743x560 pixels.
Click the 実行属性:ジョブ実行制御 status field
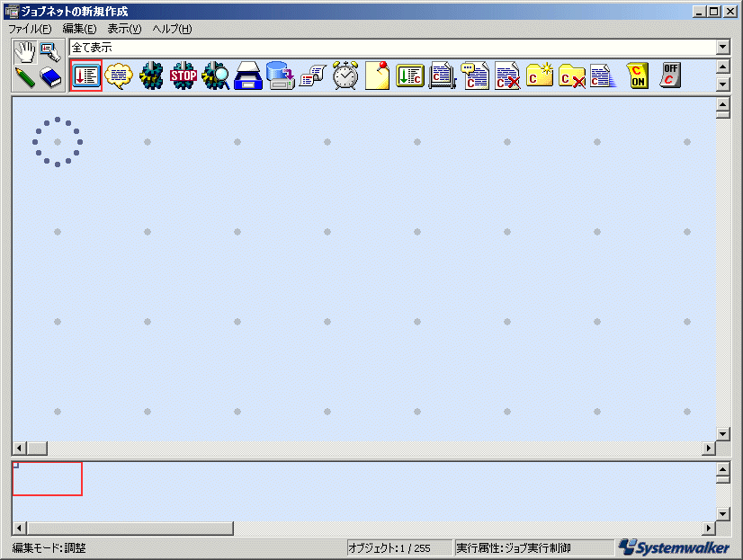pos(534,548)
